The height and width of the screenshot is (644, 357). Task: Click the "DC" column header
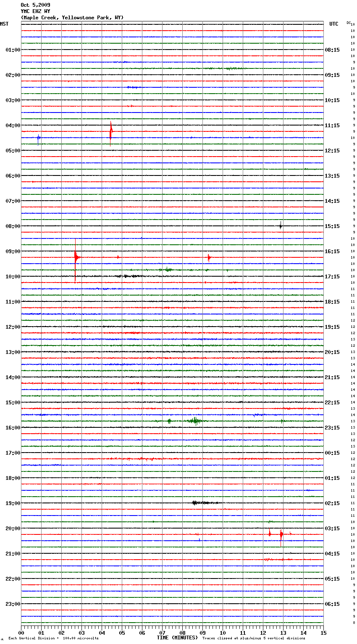coord(349,23)
